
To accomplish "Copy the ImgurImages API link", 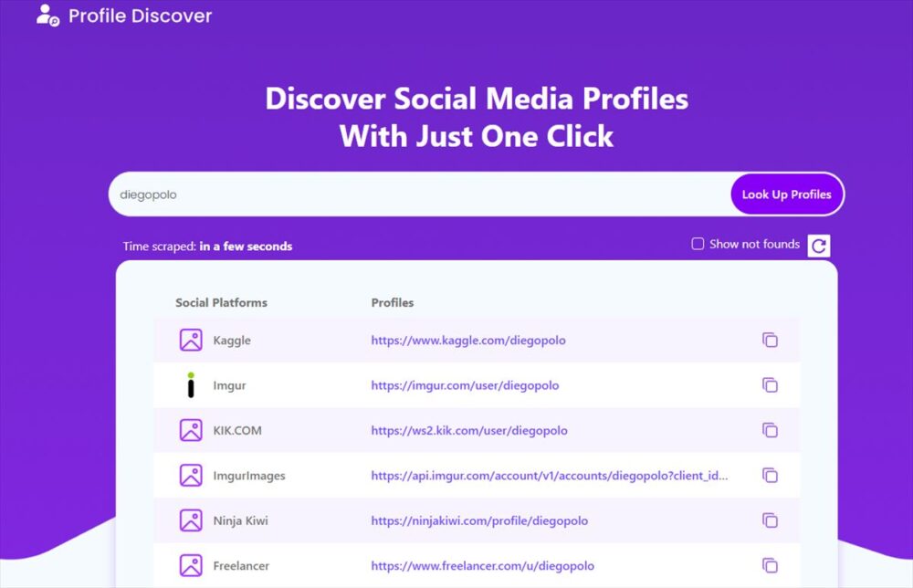I will click(770, 476).
